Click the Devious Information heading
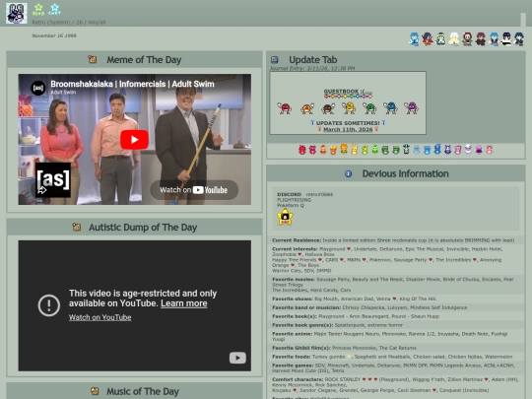The height and width of the screenshot is (399, 532). point(406,173)
